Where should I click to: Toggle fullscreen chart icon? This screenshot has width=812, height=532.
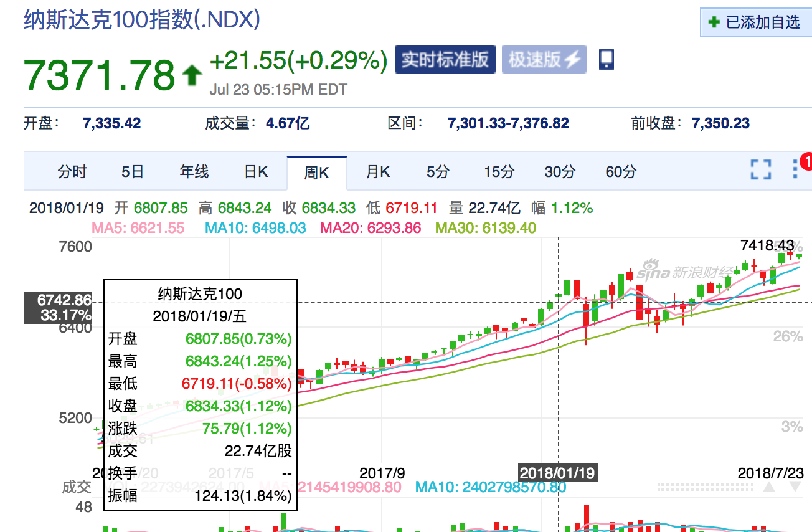[x=761, y=169]
